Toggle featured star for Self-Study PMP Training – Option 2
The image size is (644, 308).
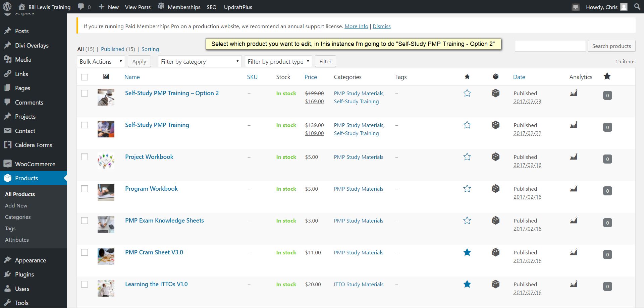[467, 93]
